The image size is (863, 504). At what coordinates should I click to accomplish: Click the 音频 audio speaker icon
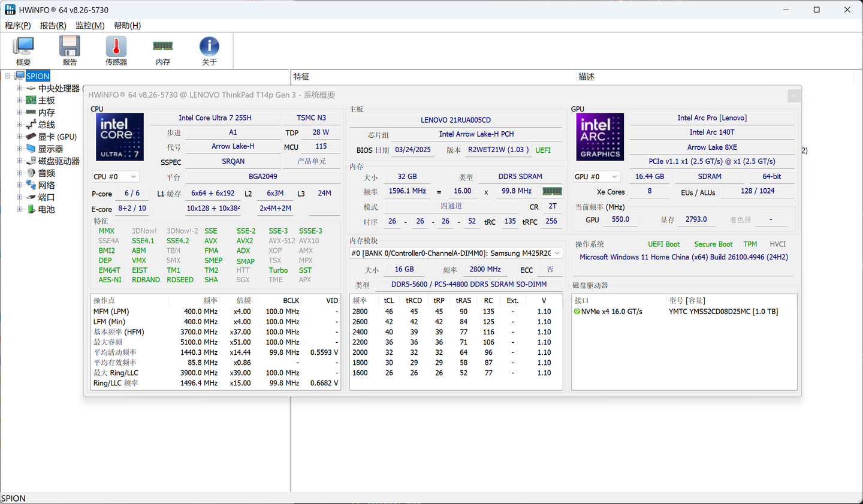point(31,173)
